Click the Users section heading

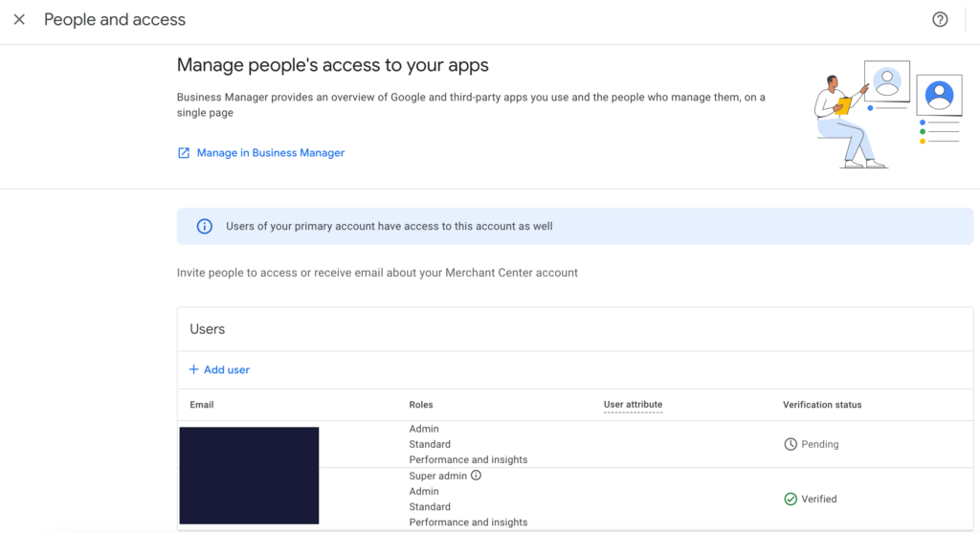pos(208,329)
